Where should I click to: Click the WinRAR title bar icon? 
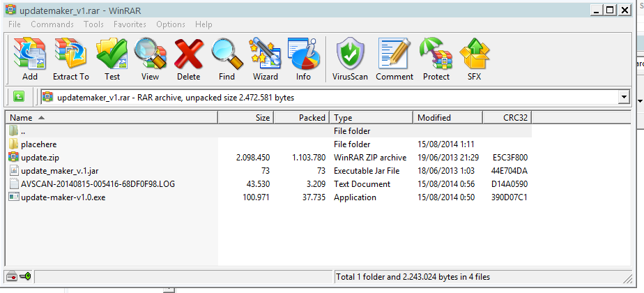tap(10, 10)
